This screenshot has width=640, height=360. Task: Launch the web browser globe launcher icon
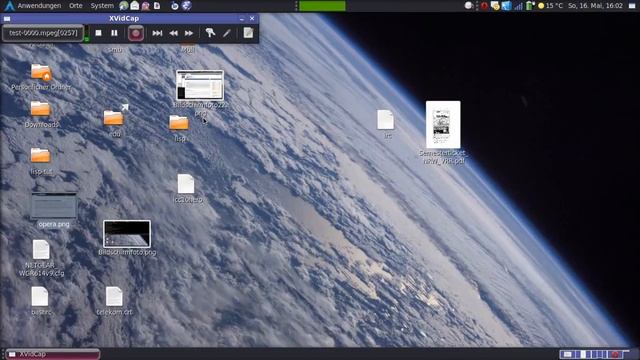tap(123, 6)
